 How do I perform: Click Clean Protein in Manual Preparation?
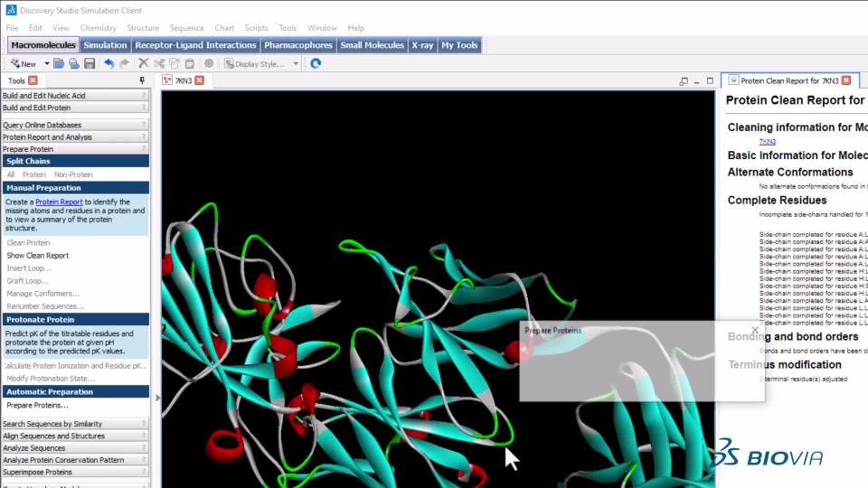coord(28,243)
